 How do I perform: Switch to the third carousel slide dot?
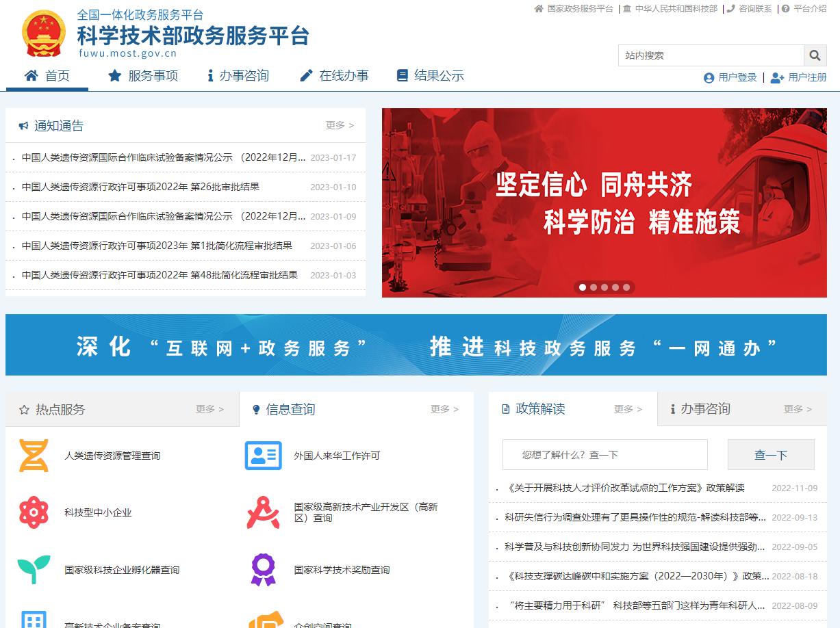click(x=604, y=287)
